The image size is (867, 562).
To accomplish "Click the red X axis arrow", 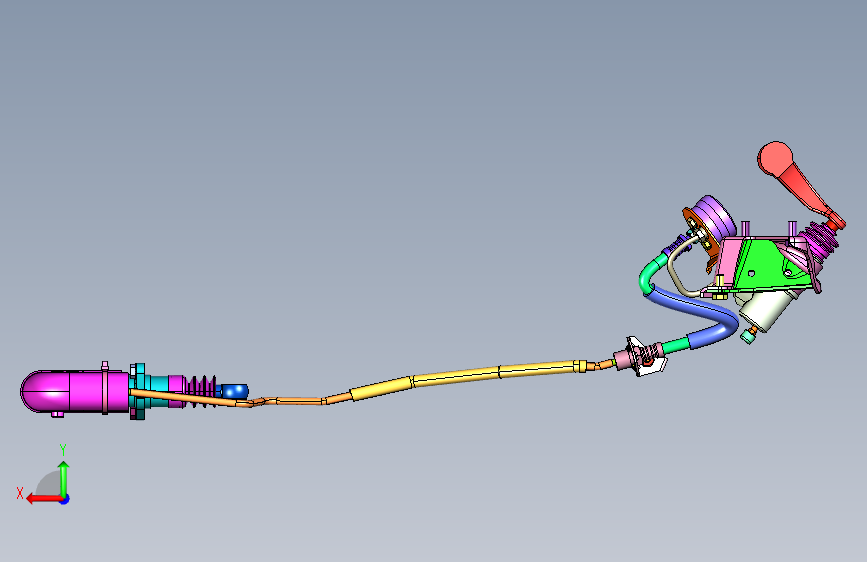I will pyautogui.click(x=44, y=499).
